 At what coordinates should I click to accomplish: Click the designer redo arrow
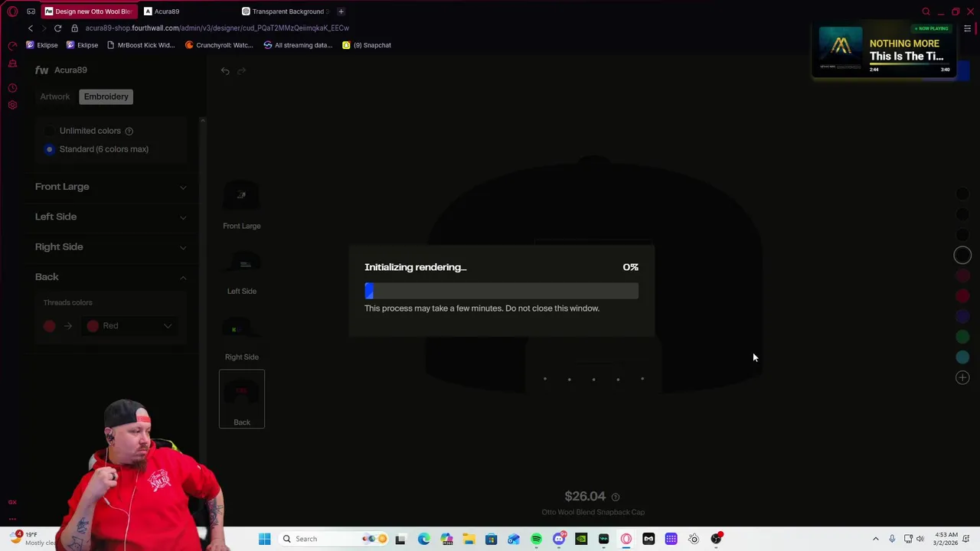click(x=242, y=71)
